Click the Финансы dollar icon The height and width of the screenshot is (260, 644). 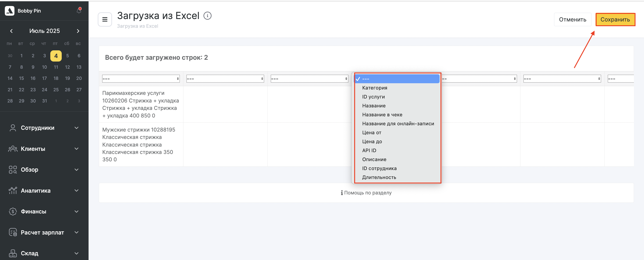click(x=13, y=211)
